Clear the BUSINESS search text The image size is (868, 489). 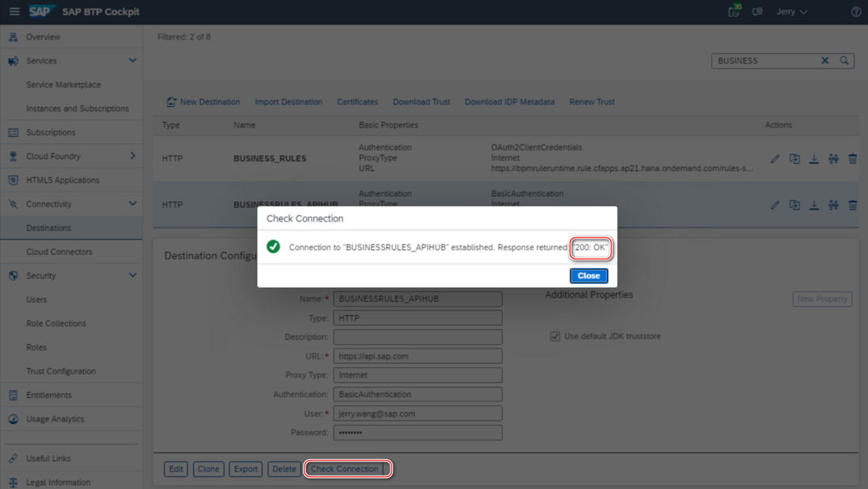[825, 60]
